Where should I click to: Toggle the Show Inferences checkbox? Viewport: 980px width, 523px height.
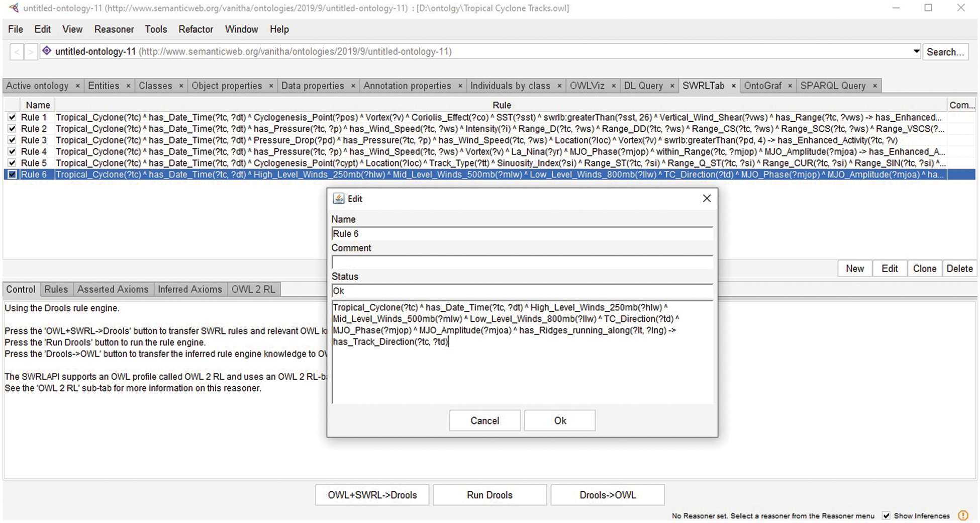[x=886, y=515]
